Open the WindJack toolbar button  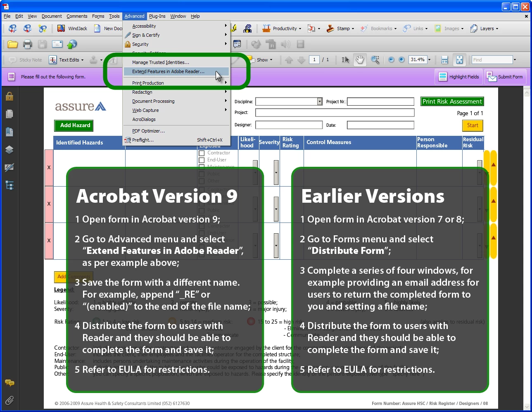72,28
